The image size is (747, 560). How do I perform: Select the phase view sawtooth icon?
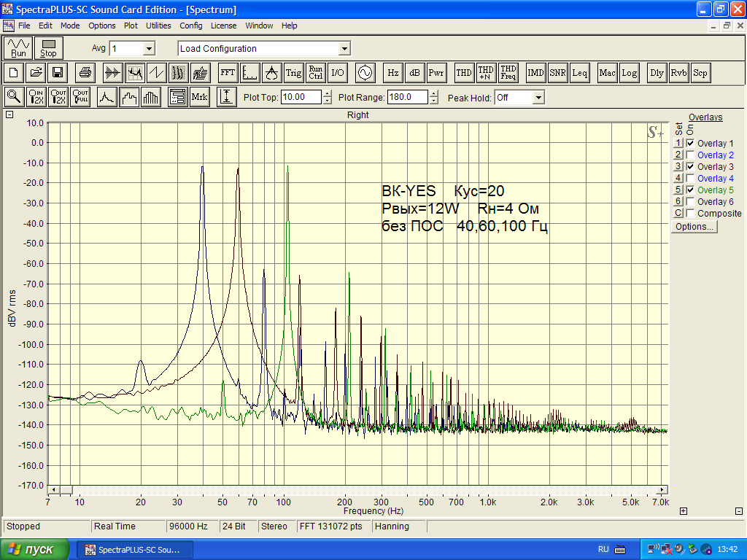(157, 73)
